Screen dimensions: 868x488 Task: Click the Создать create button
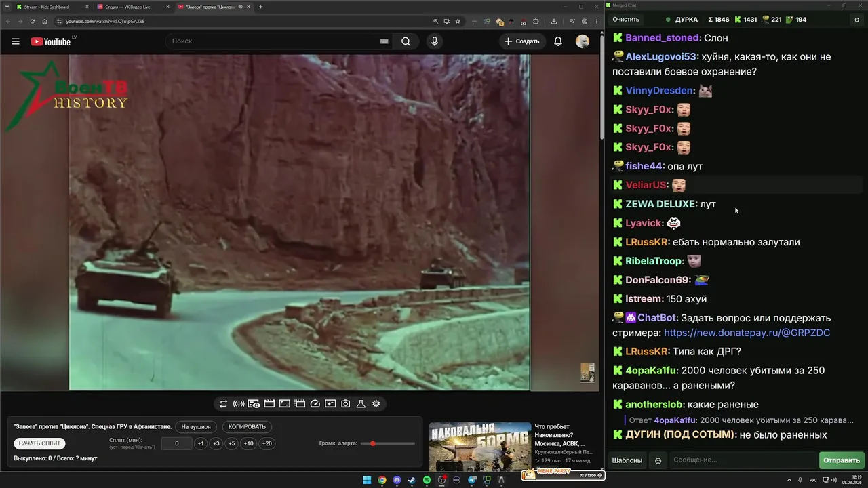(521, 41)
